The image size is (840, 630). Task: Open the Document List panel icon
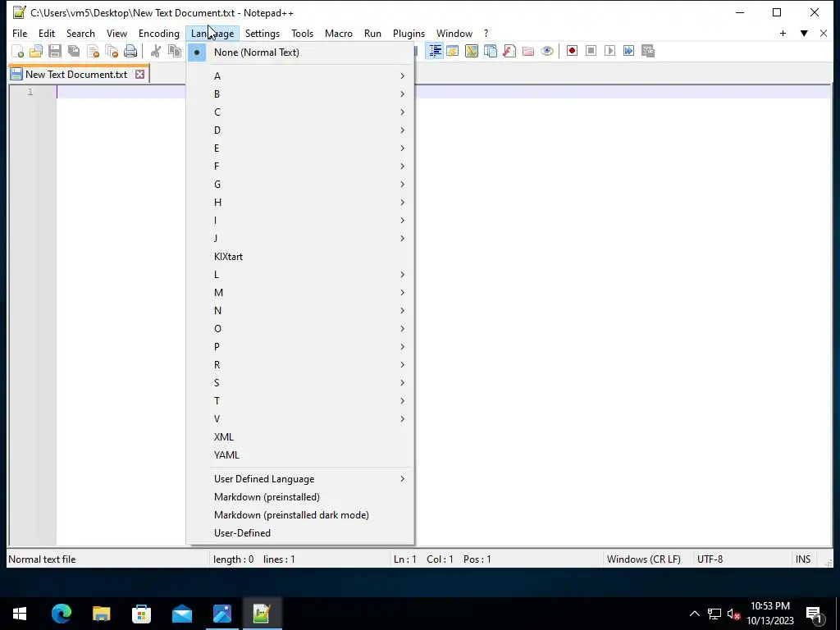click(x=491, y=51)
